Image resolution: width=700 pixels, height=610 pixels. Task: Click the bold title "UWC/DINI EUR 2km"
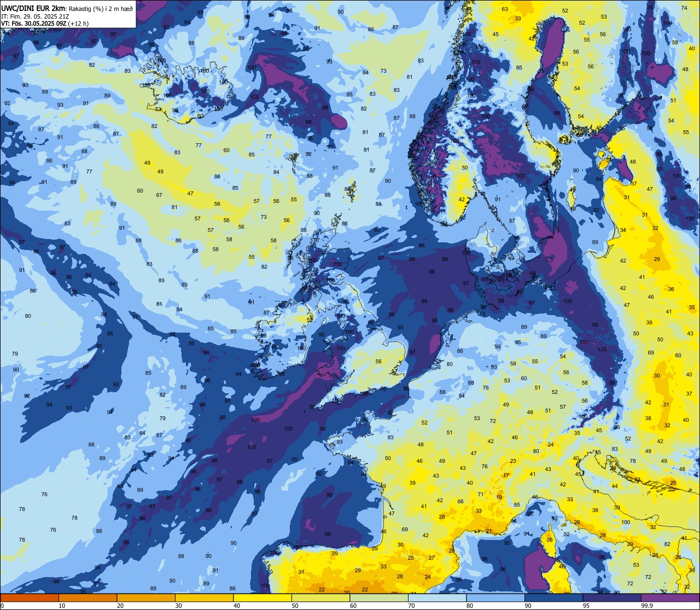tap(32, 8)
